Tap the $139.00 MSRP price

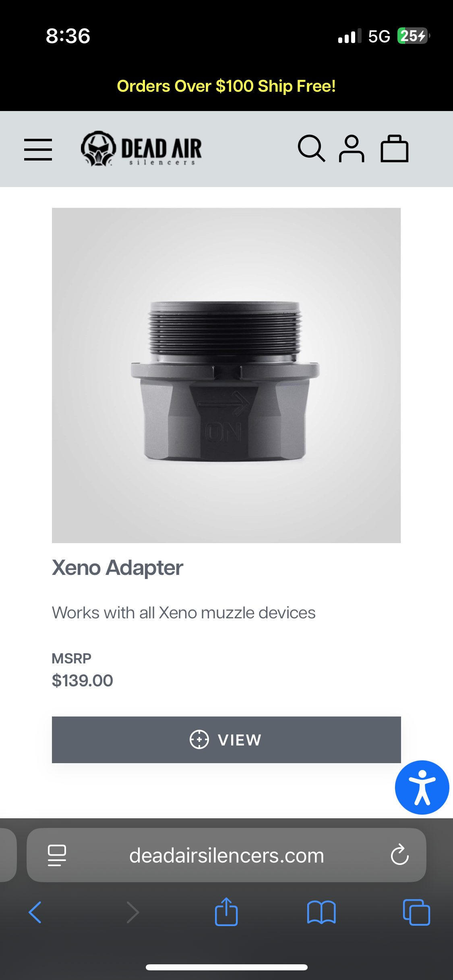click(x=83, y=681)
